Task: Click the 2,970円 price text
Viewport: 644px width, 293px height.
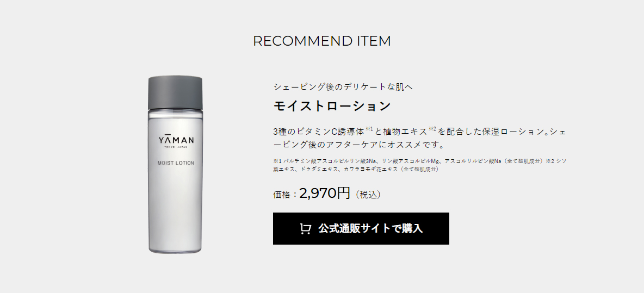Action: (x=325, y=193)
